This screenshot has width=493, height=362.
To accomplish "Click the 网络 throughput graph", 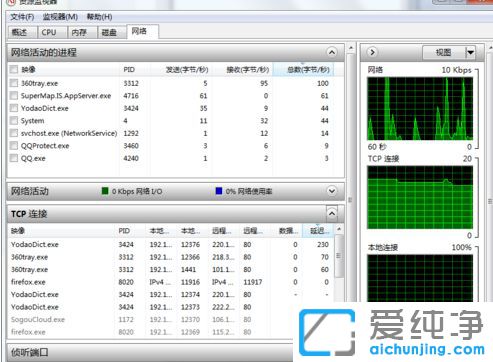I will 420,109.
